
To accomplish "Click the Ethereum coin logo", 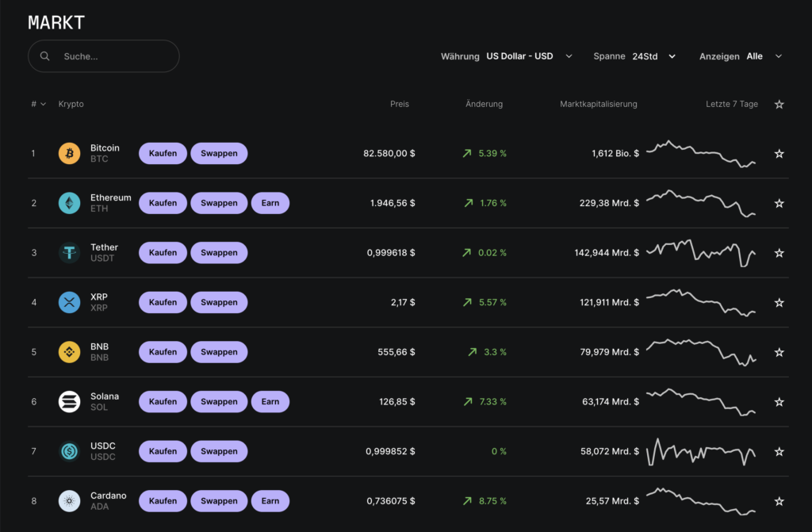I will click(x=70, y=203).
